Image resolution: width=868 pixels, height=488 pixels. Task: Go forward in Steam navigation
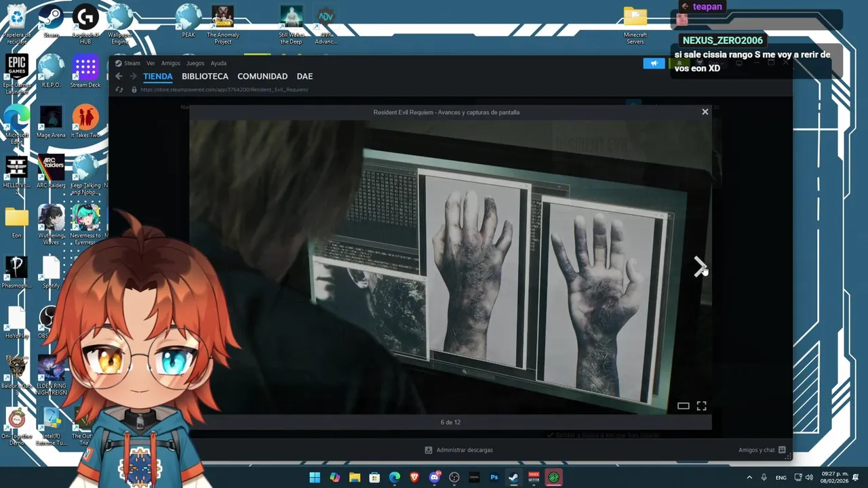[133, 77]
